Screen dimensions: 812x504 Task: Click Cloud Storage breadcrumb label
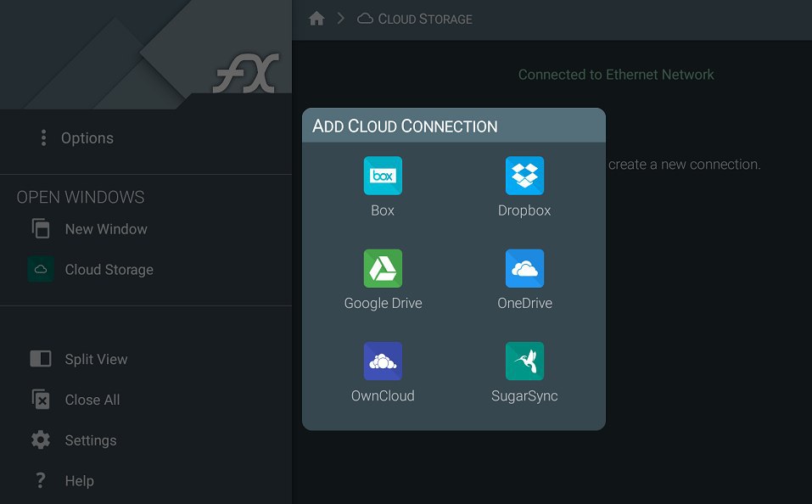coord(424,20)
